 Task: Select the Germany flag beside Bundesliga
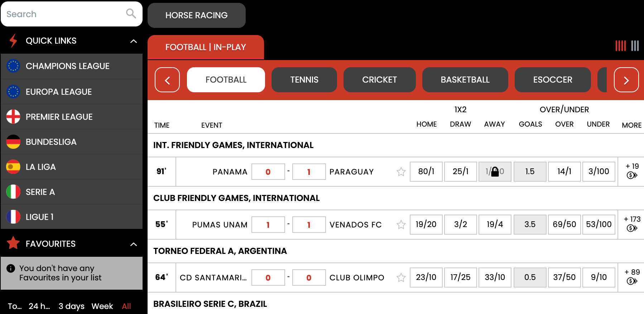[x=13, y=142]
